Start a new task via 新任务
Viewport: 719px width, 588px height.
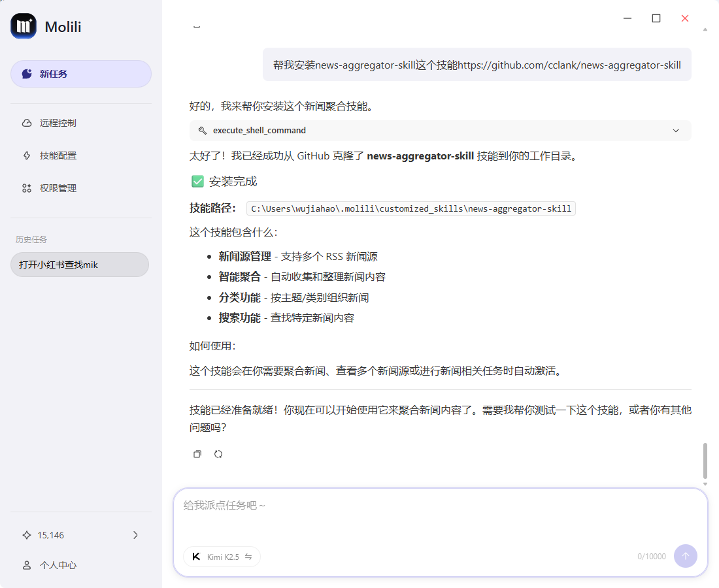81,74
